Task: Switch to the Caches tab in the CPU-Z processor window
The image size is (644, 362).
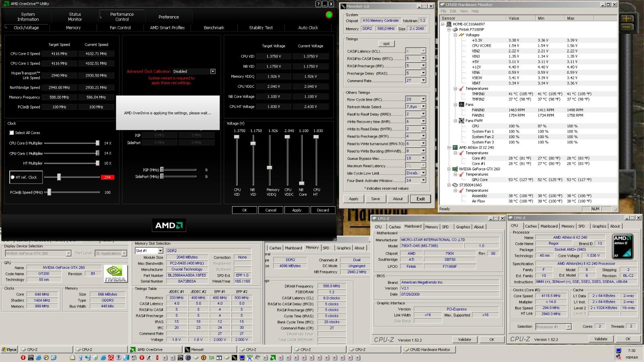Action: [x=531, y=226]
